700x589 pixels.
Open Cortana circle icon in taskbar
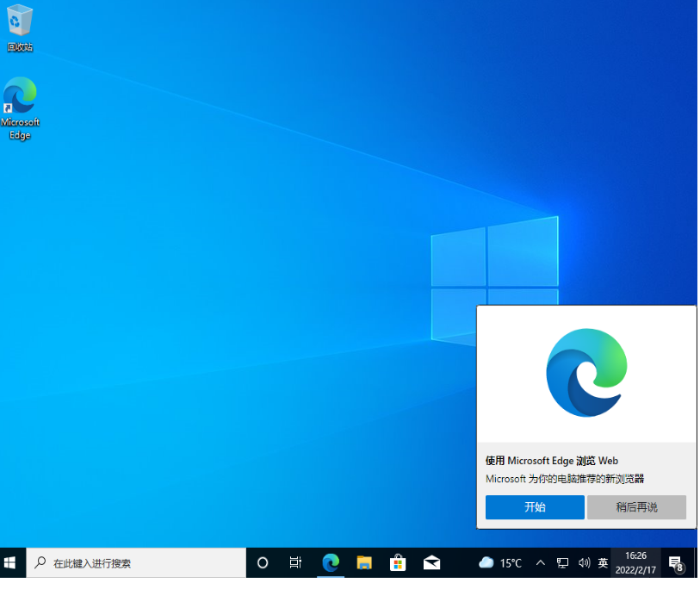(263, 563)
